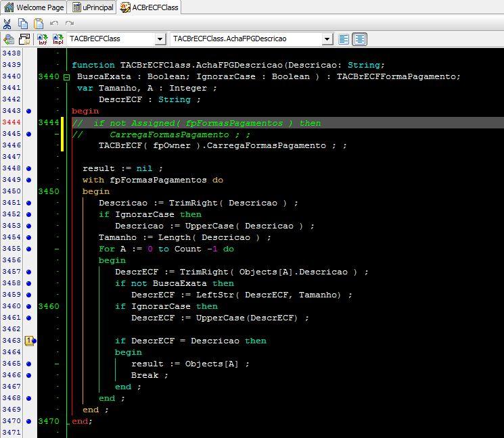Click the Paste clipboard icon
The image size is (504, 438).
[39, 24]
